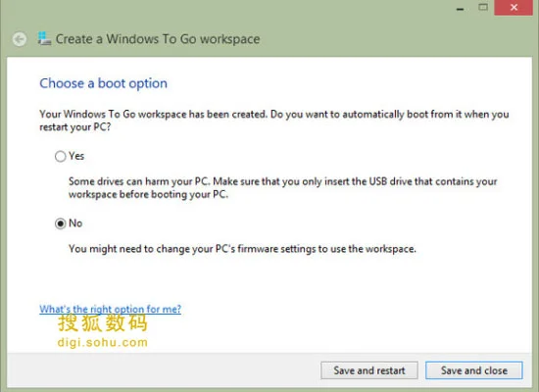Click the automatic boot question paragraph
This screenshot has height=392, width=539.
coord(274,121)
